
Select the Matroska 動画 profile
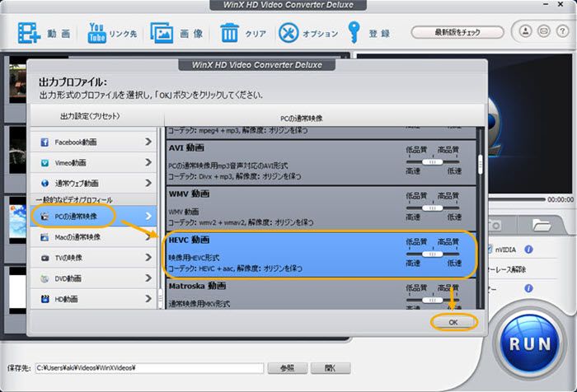click(321, 293)
